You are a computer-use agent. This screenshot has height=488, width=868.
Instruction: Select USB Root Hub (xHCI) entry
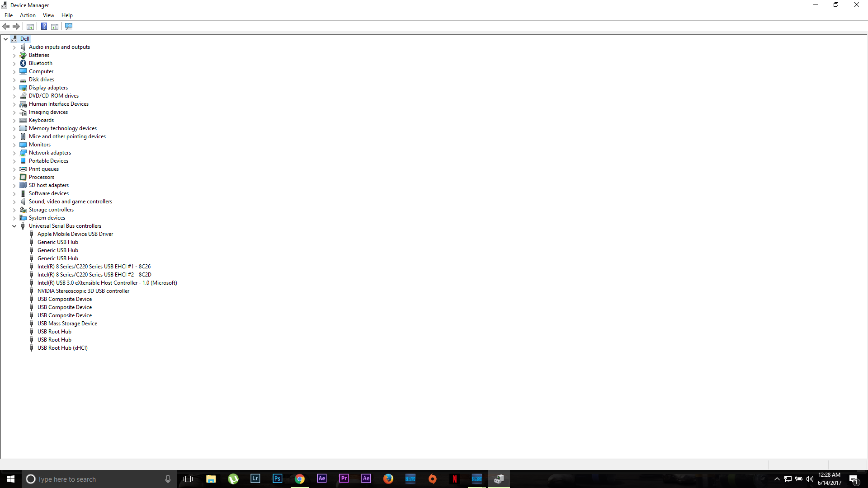click(62, 348)
